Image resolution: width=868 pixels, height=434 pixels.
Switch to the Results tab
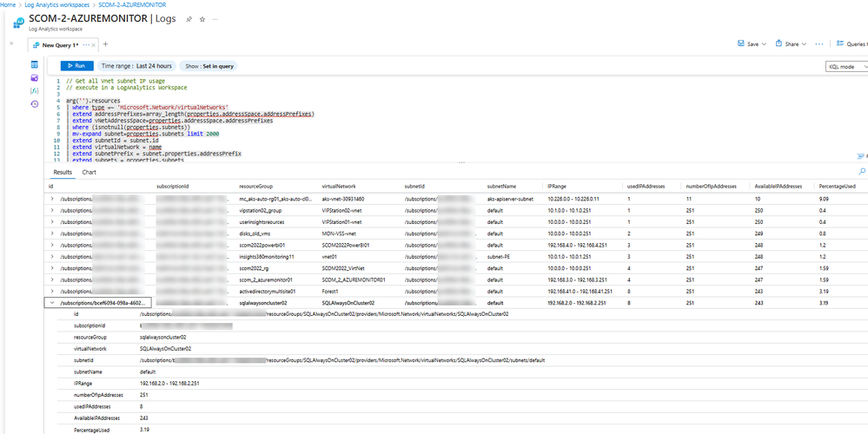coord(63,172)
